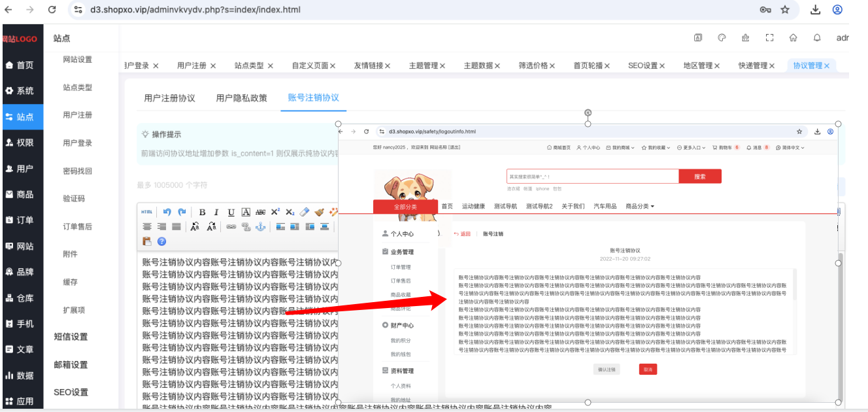Switch to the 用户注册协议 tab

169,98
